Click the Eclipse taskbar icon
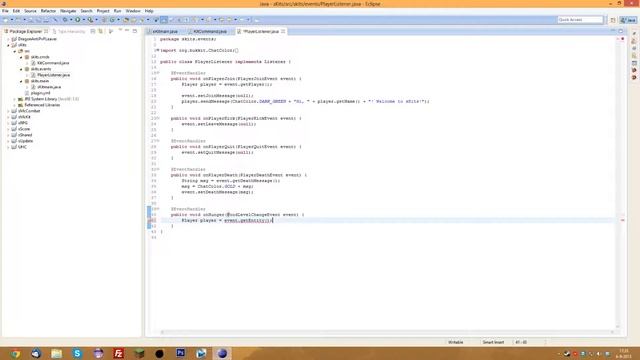The height and width of the screenshot is (360, 640). click(x=222, y=353)
